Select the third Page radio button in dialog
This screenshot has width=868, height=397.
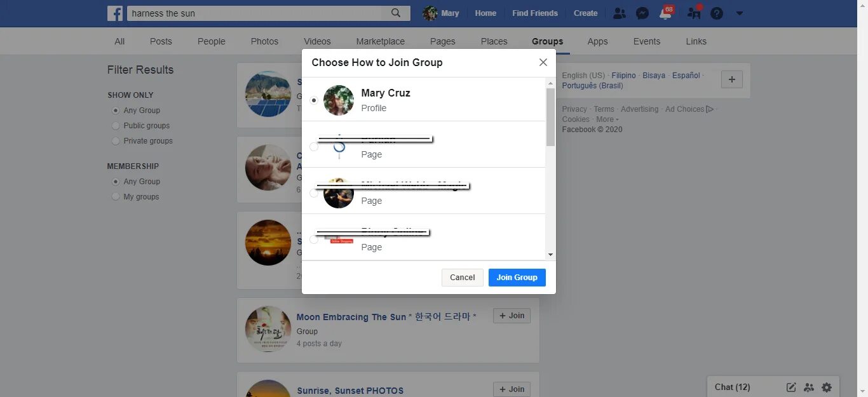[x=314, y=239]
